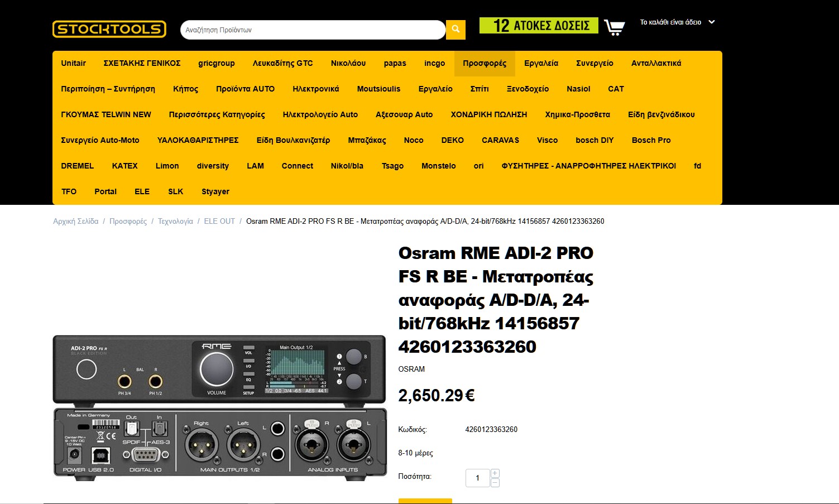Open Είδη βενζινάδικου category
This screenshot has height=504, width=839.
tap(661, 114)
